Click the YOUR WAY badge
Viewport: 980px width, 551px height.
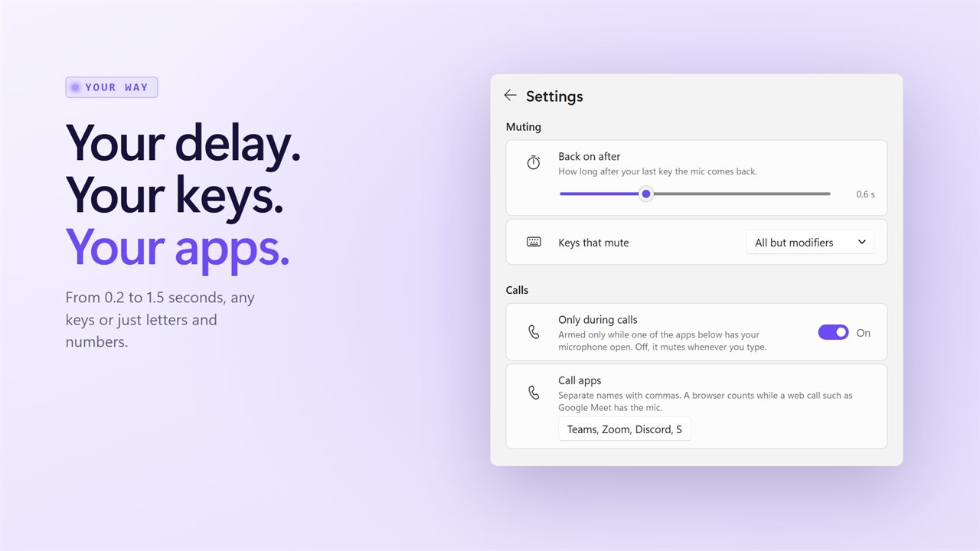tap(112, 87)
